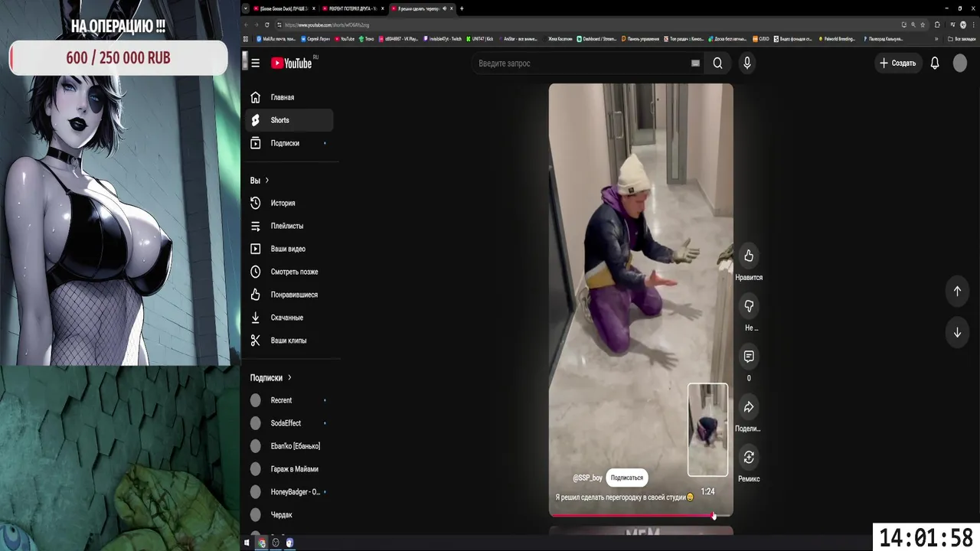The height and width of the screenshot is (551, 980).
Task: Open Понравившиеся videos
Action: click(x=289, y=295)
